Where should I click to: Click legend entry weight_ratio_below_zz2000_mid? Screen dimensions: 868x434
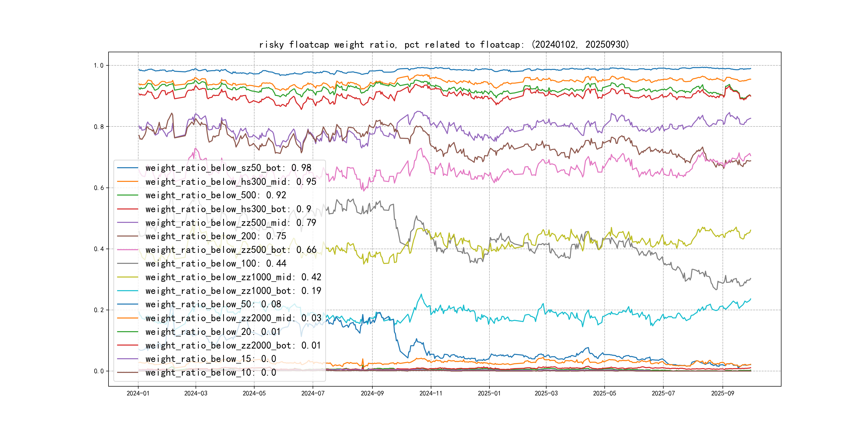(233, 318)
